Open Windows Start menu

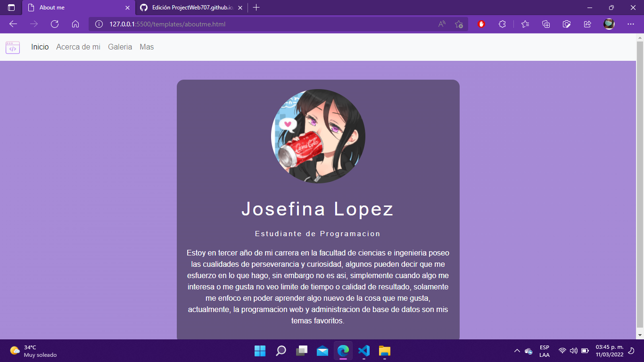point(260,351)
